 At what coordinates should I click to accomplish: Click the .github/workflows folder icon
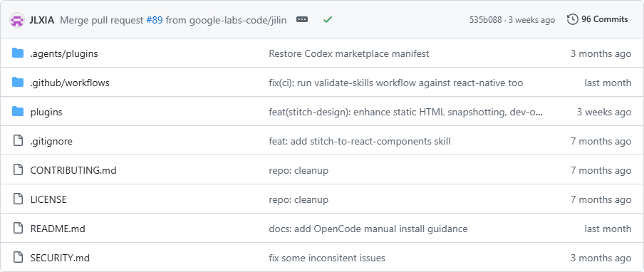pos(18,83)
